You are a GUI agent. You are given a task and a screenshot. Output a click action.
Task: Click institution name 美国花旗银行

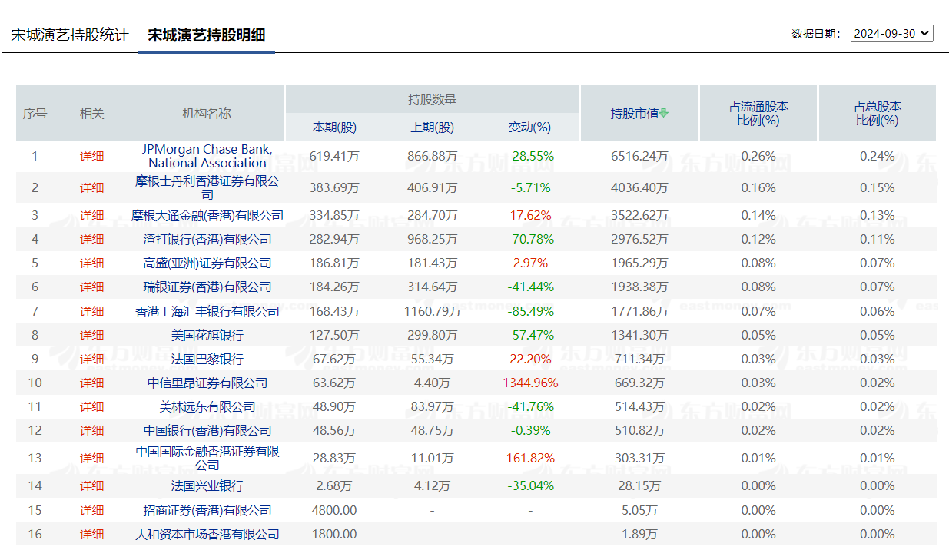pyautogui.click(x=207, y=335)
